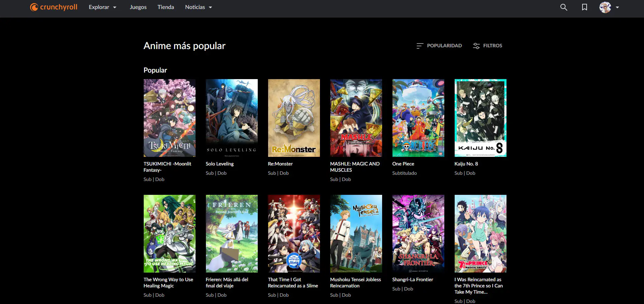644x304 pixels.
Task: Go to Tienda in the navbar
Action: 166,7
